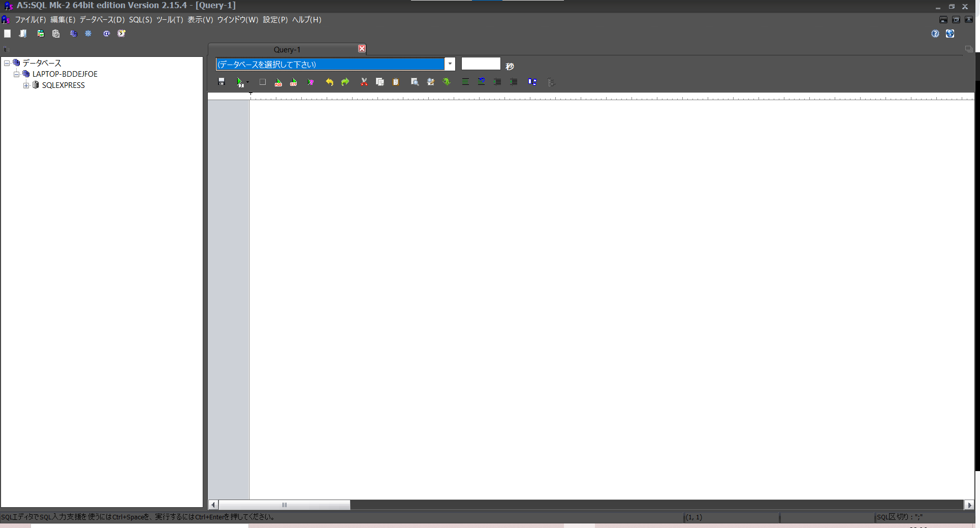Viewport: 980px width, 528px height.
Task: Click the green curved down-arrow icon
Action: 447,82
